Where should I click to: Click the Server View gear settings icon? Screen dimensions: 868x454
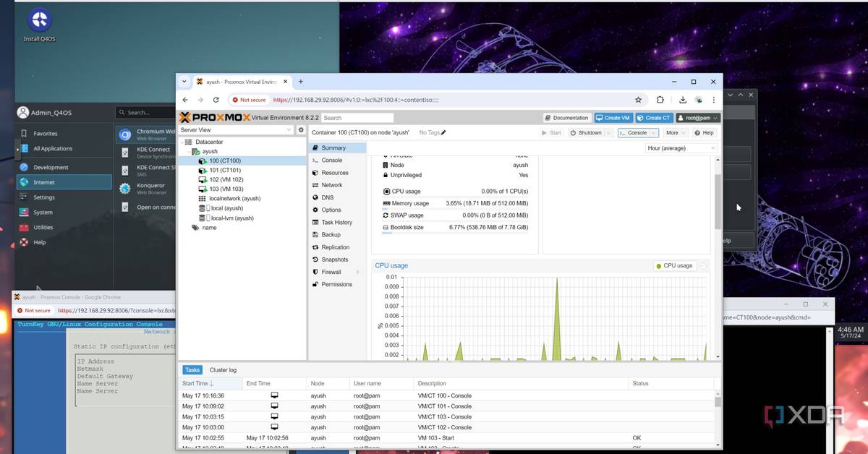coord(302,130)
